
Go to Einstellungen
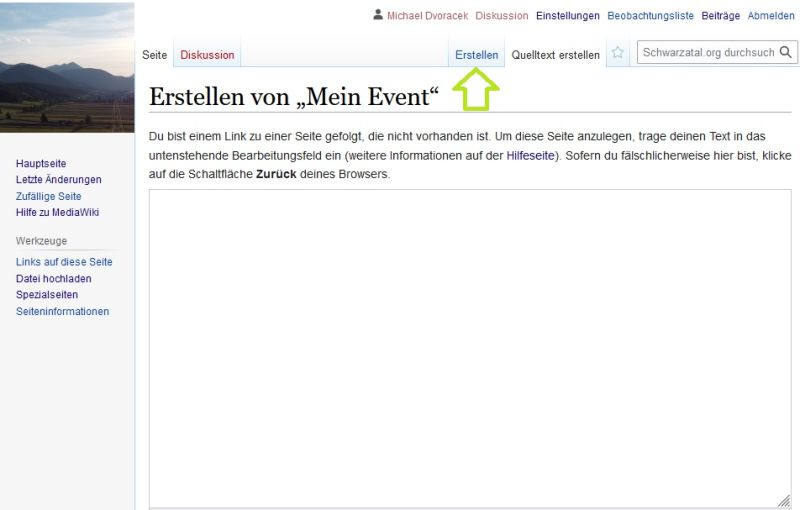pos(567,16)
